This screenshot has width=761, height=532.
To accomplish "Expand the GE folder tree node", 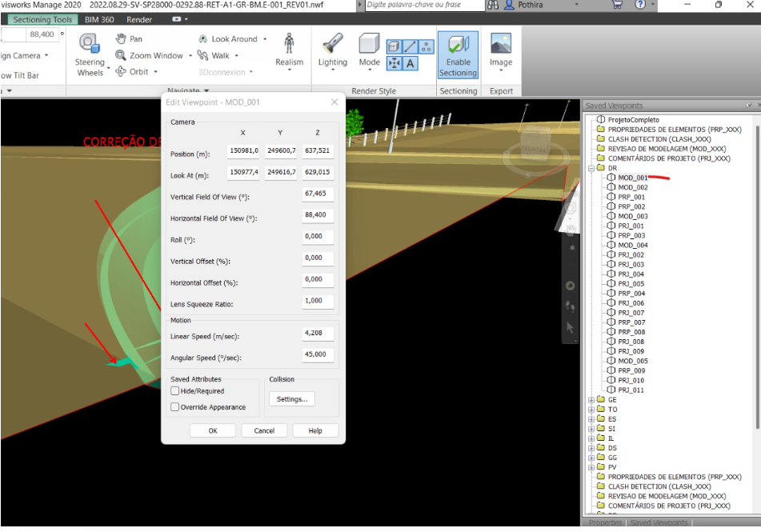I will 591,400.
